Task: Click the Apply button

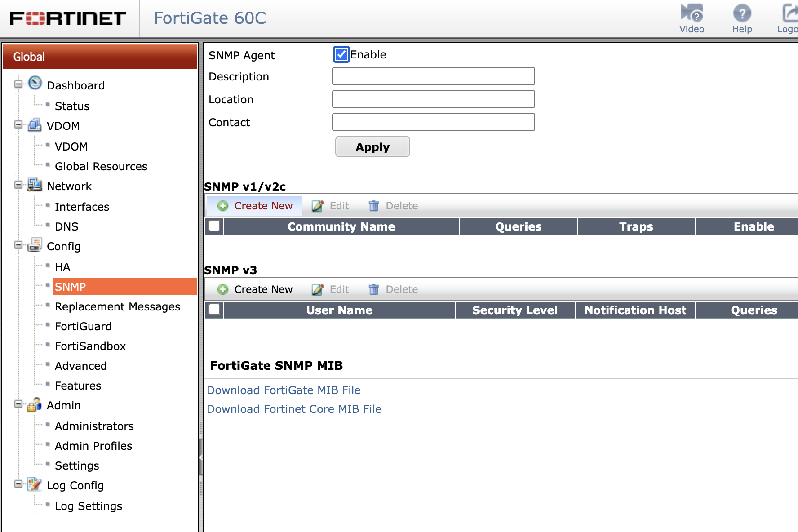Action: [x=372, y=146]
